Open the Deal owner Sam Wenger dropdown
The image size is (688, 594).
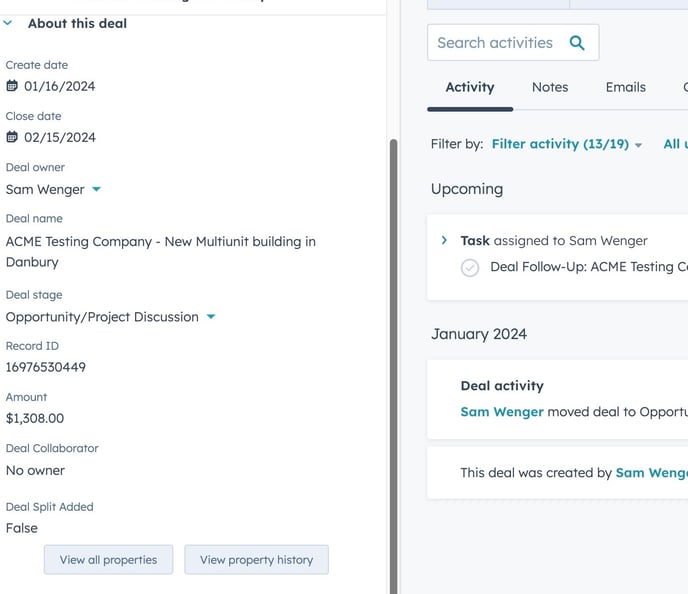[x=96, y=189]
